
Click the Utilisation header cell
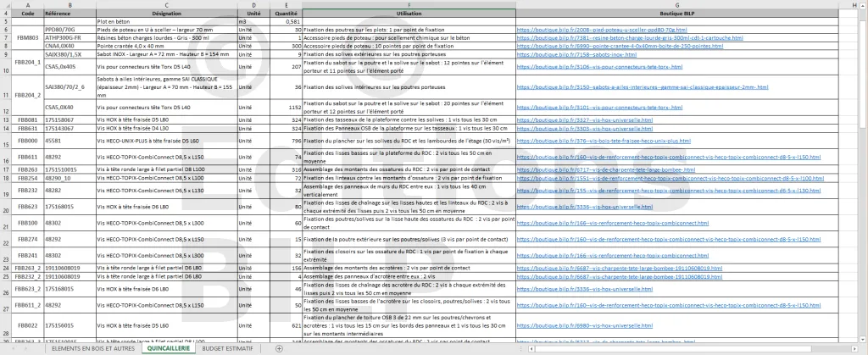pyautogui.click(x=409, y=14)
